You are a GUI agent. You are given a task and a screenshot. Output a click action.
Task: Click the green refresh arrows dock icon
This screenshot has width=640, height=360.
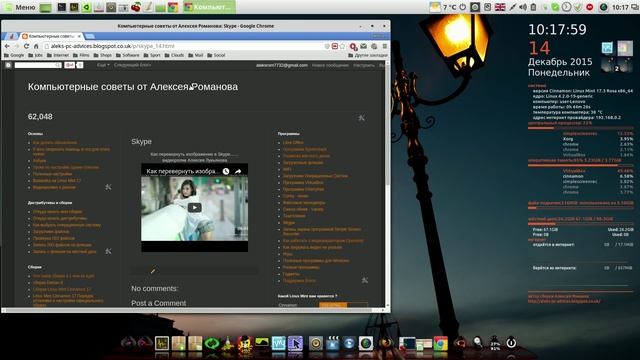tap(212, 344)
